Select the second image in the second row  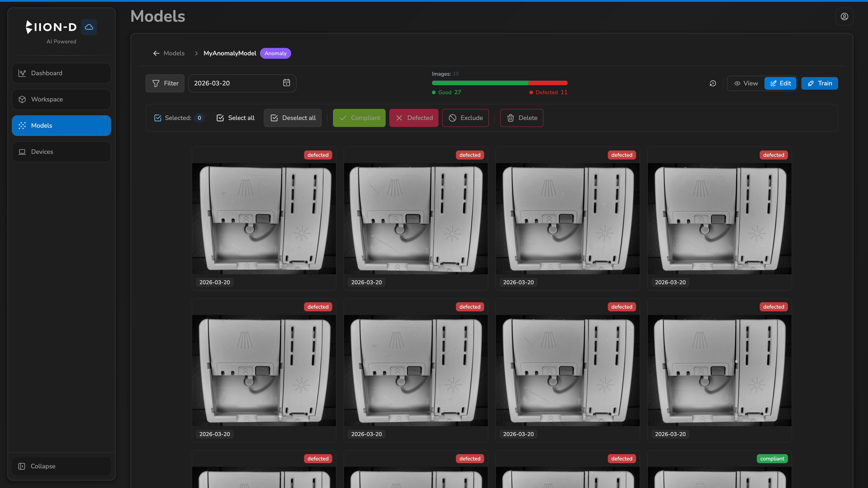point(416,371)
